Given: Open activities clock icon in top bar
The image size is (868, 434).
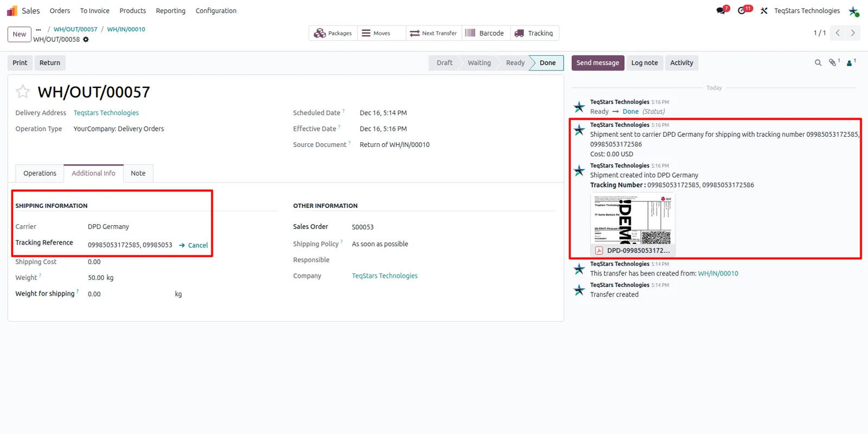Looking at the screenshot, I should click(x=742, y=11).
